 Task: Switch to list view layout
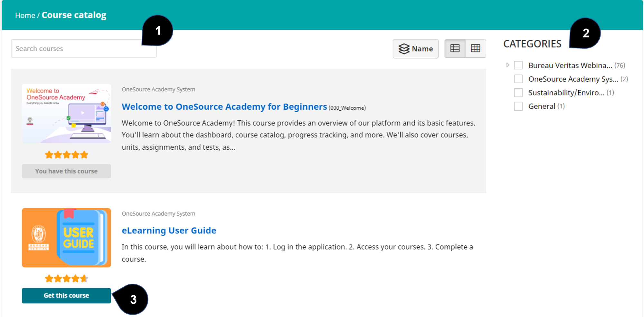455,48
